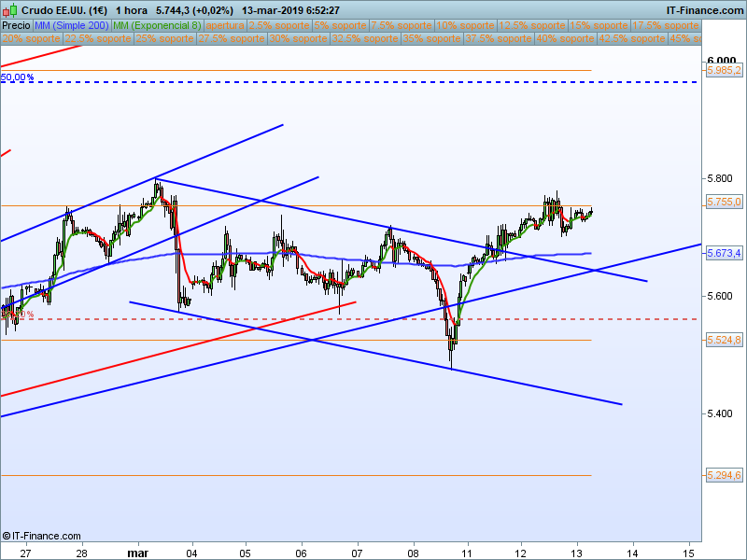The height and width of the screenshot is (560, 747).
Task: Open the MM (Simple 200) indicator label
Action: point(72,25)
